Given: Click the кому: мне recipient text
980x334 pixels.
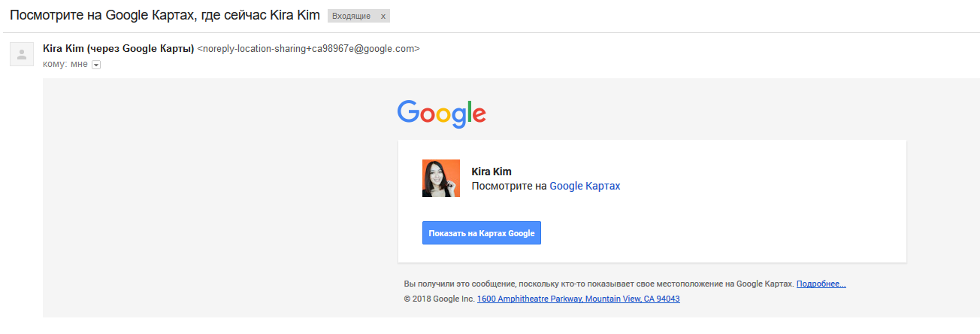Looking at the screenshot, I should click(65, 65).
